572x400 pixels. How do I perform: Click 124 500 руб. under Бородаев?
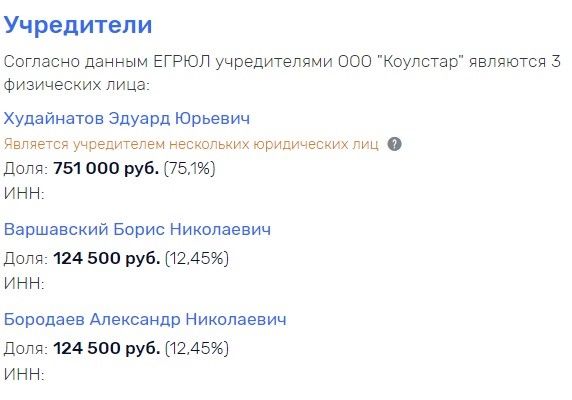click(x=107, y=348)
